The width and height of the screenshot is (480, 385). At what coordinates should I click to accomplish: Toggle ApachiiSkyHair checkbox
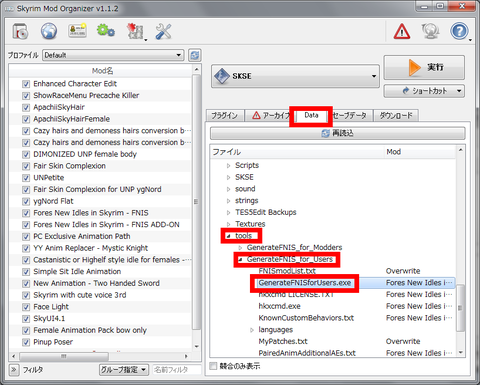tap(26, 107)
